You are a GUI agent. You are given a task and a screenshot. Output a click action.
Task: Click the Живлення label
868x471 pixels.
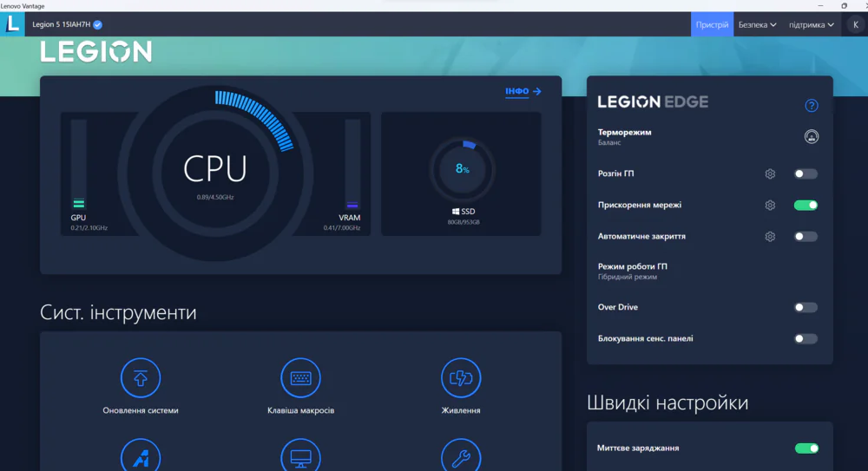coord(461,410)
